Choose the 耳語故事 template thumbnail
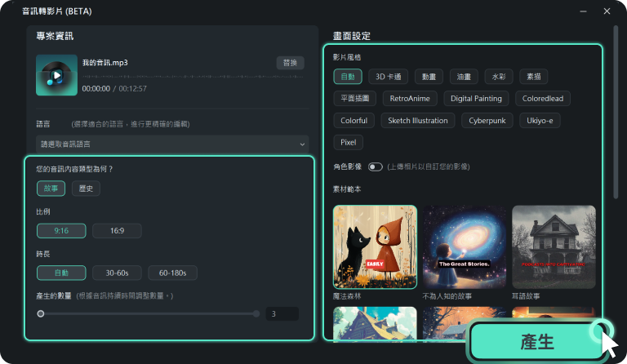Image resolution: width=627 pixels, height=364 pixels. pyautogui.click(x=554, y=247)
